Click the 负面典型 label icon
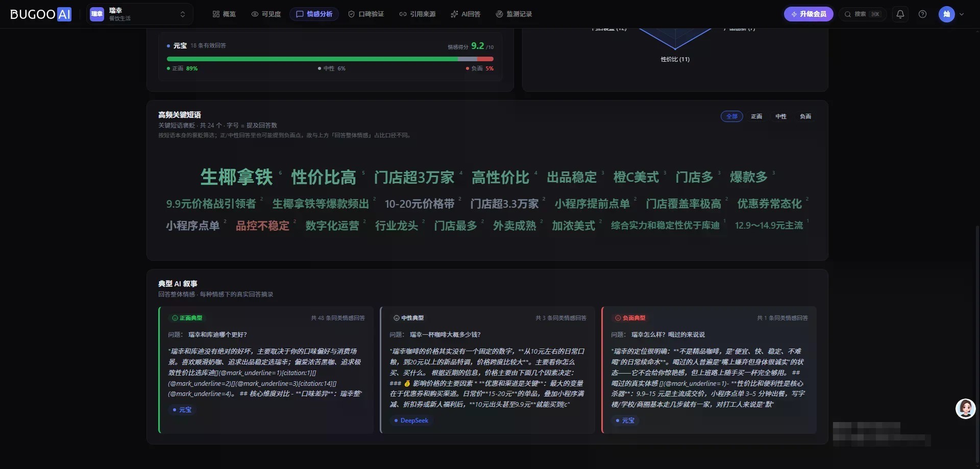Screen dimensions: 980x469 (x=618, y=318)
